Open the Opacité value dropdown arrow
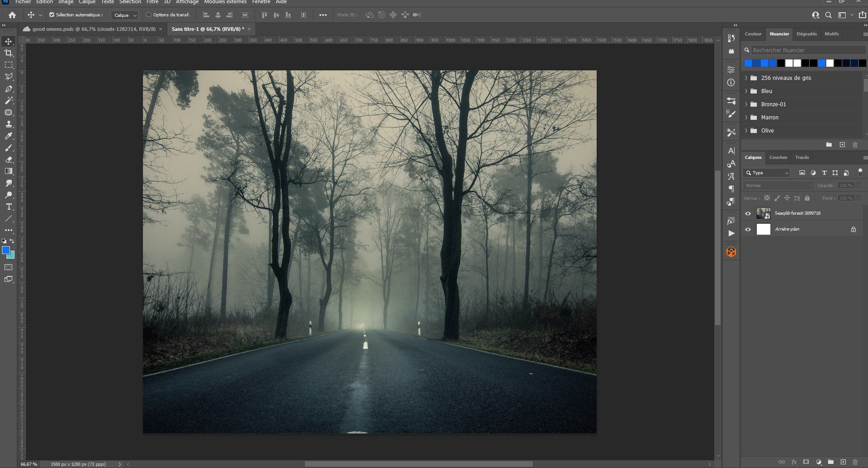This screenshot has width=868, height=468. pos(858,185)
